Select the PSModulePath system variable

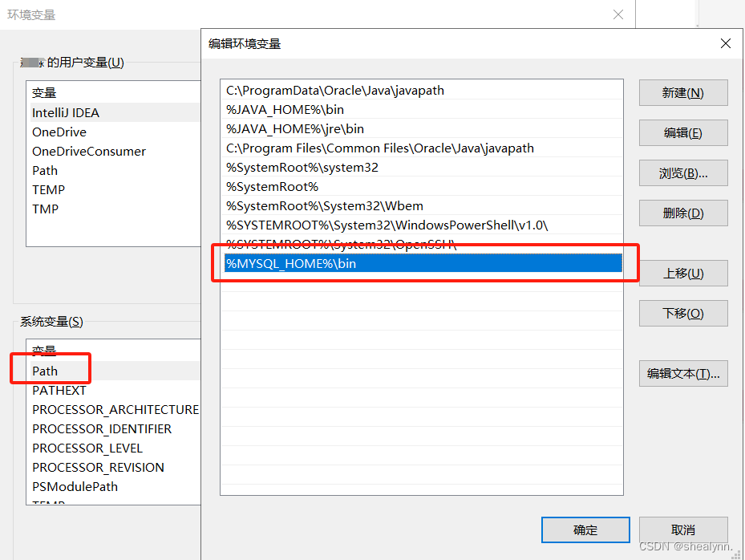(x=75, y=486)
